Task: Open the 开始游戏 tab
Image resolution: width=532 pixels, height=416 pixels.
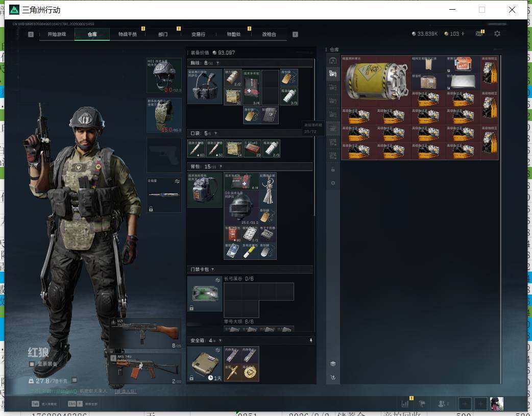Action: (x=57, y=34)
